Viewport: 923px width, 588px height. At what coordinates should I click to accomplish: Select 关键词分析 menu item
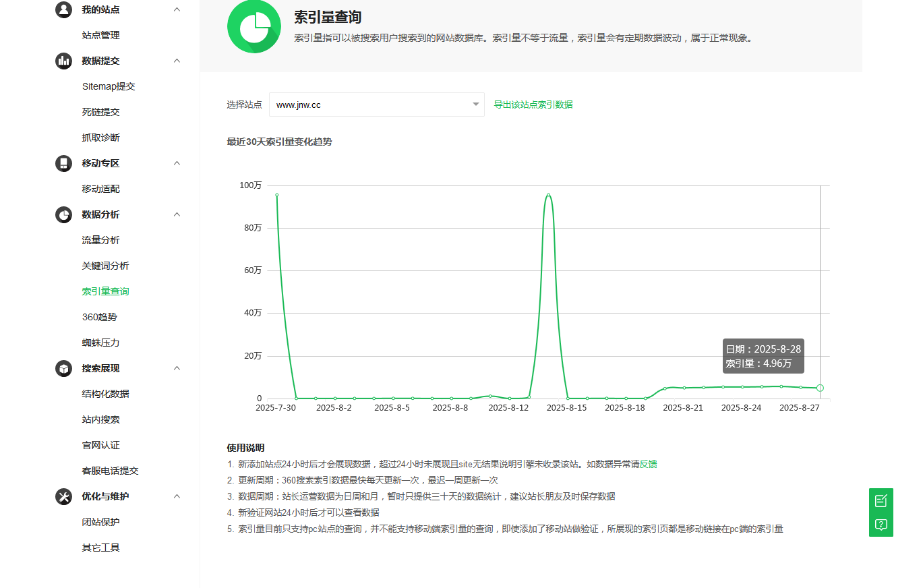point(105,266)
